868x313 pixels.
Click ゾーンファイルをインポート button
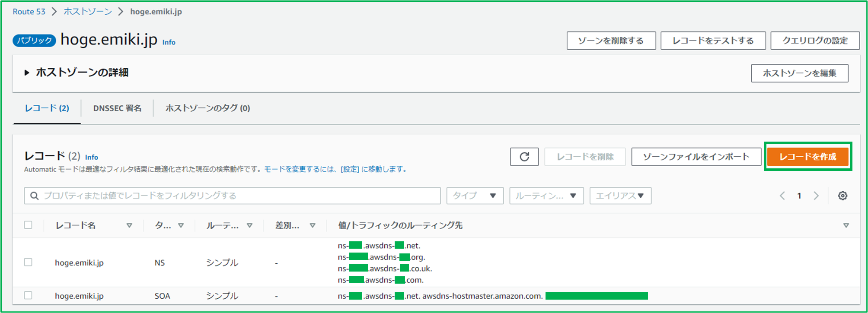click(696, 157)
